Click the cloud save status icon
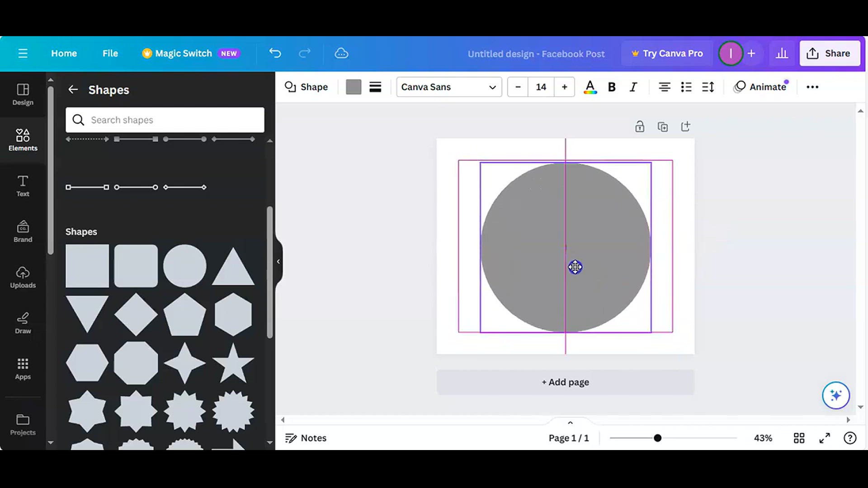This screenshot has height=488, width=868. 341,53
